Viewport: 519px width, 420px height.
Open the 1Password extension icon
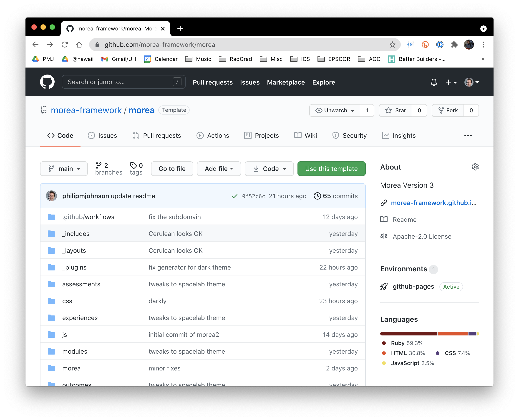pos(440,45)
